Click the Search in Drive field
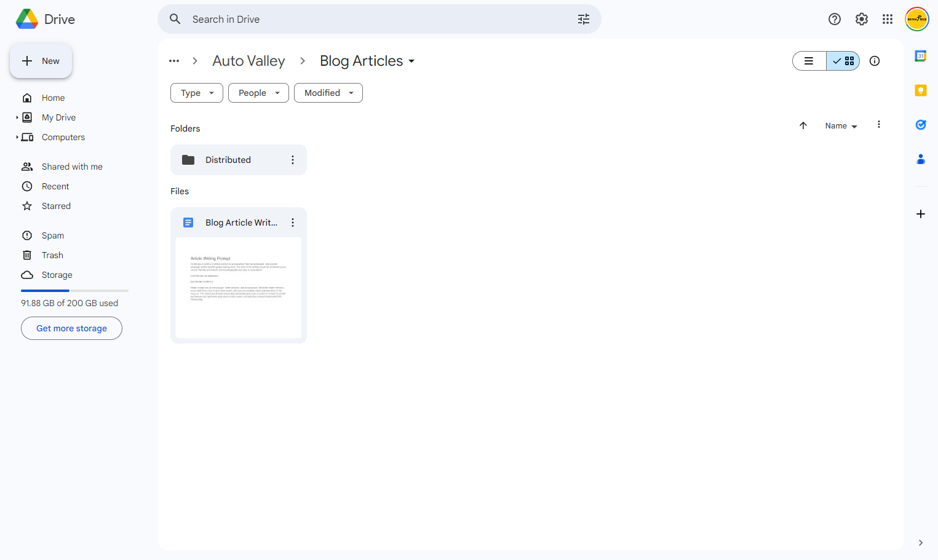Screen dimensions: 938x560 coord(380,19)
